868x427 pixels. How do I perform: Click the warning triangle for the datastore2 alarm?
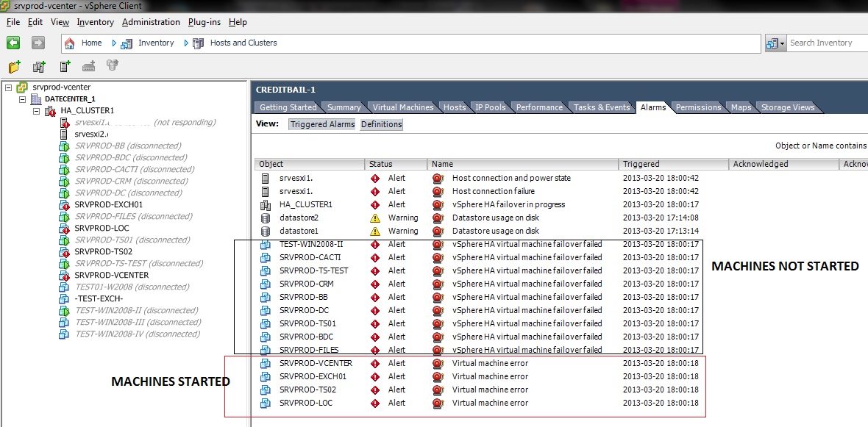(x=375, y=218)
